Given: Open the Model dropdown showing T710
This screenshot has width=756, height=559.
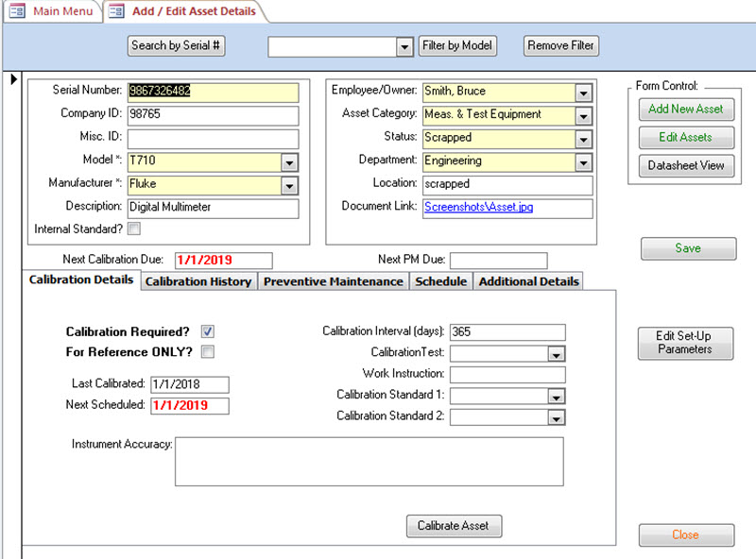Looking at the screenshot, I should click(290, 161).
